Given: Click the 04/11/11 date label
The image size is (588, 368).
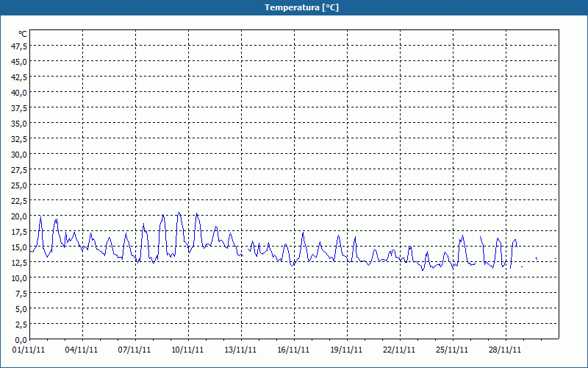Looking at the screenshot, I should point(82,350).
